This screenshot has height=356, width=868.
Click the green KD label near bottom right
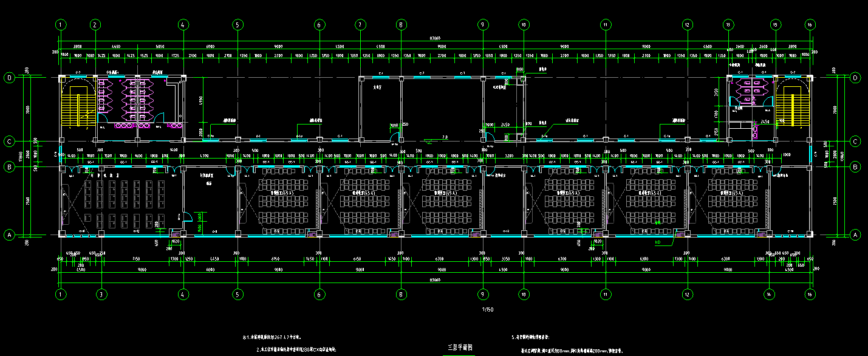pos(657,241)
